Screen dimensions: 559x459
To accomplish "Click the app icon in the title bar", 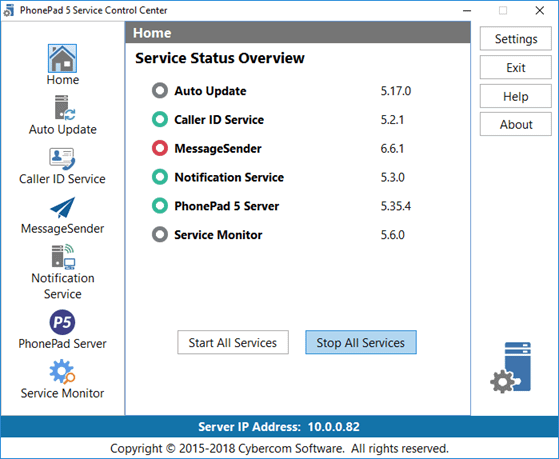I will point(9,11).
